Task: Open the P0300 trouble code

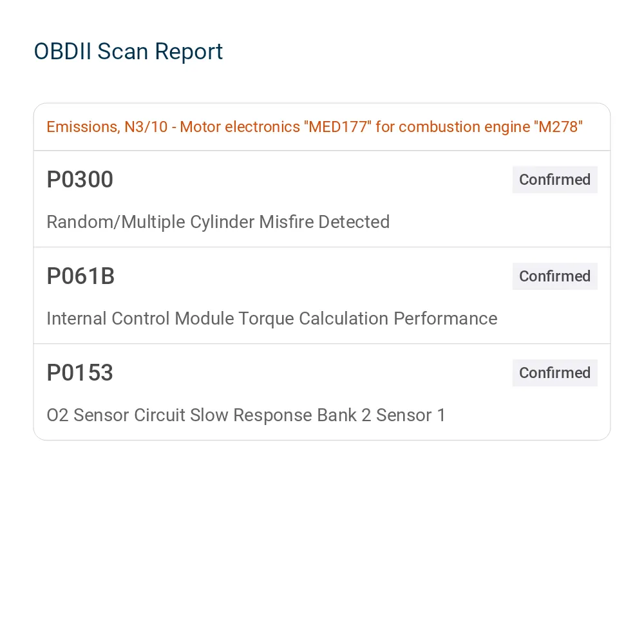Action: click(80, 180)
